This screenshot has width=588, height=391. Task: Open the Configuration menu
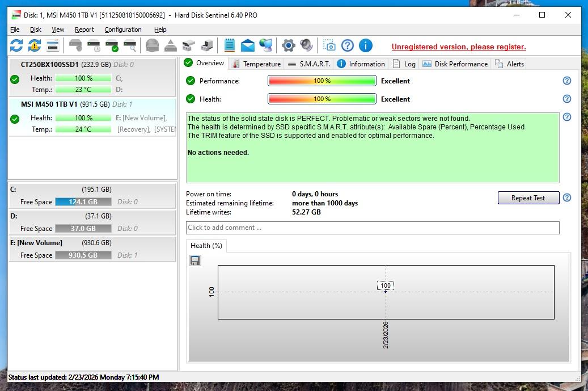click(123, 30)
